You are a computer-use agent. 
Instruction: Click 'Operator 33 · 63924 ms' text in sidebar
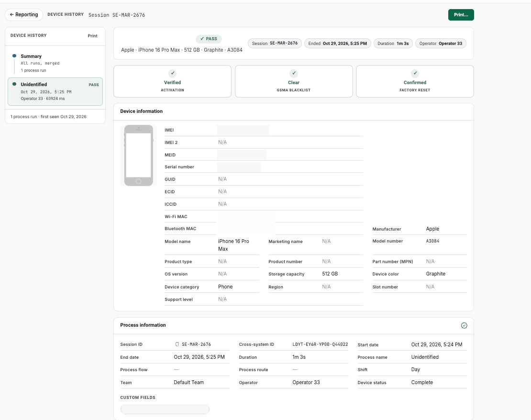coord(43,99)
